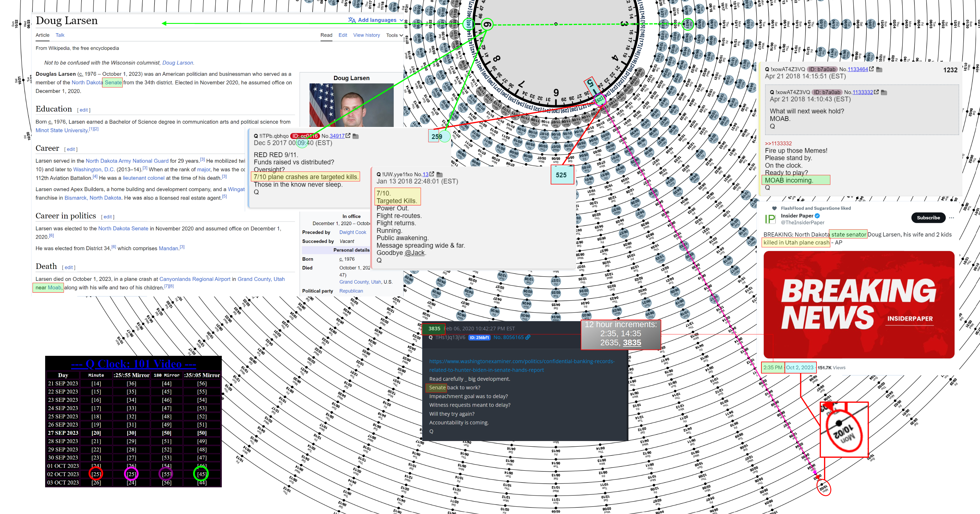This screenshot has width=980, height=514.
Task: Open the View history tab
Action: point(366,35)
